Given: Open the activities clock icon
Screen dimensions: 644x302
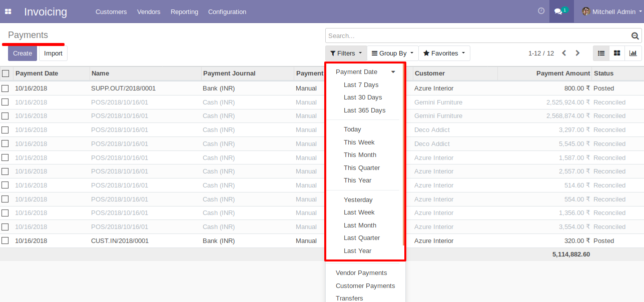Looking at the screenshot, I should (x=541, y=11).
